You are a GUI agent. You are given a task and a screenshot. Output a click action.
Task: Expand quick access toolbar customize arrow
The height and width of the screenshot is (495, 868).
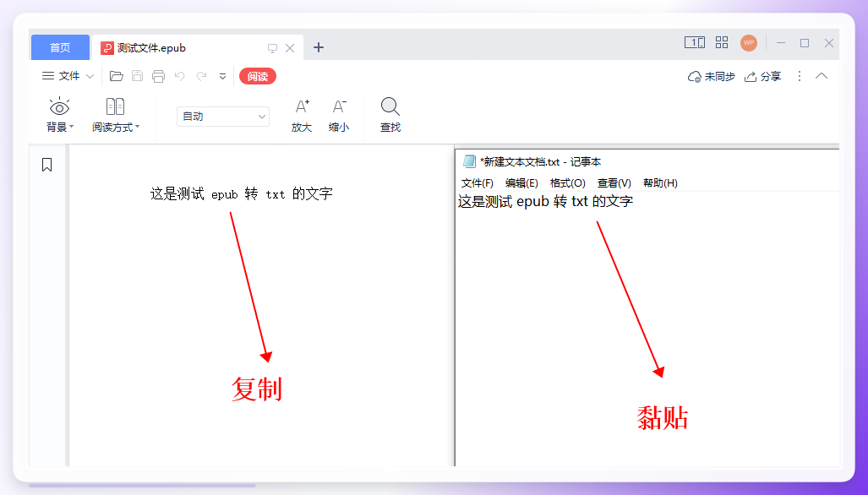click(x=222, y=76)
